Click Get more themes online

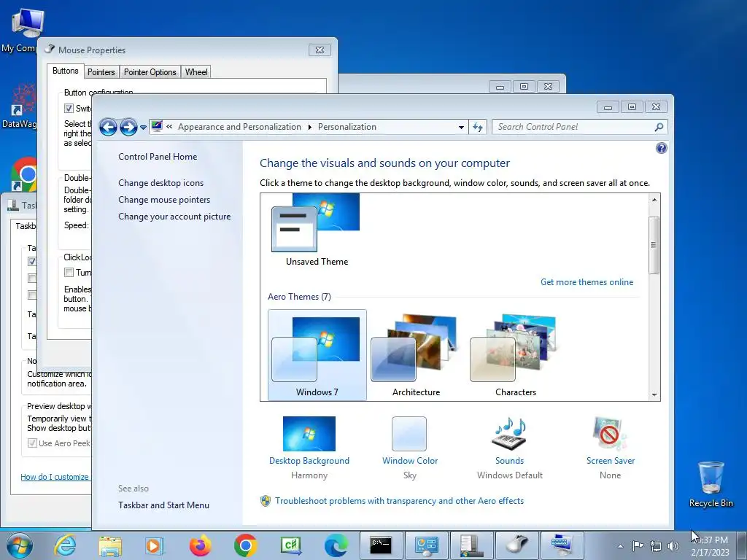pyautogui.click(x=587, y=282)
